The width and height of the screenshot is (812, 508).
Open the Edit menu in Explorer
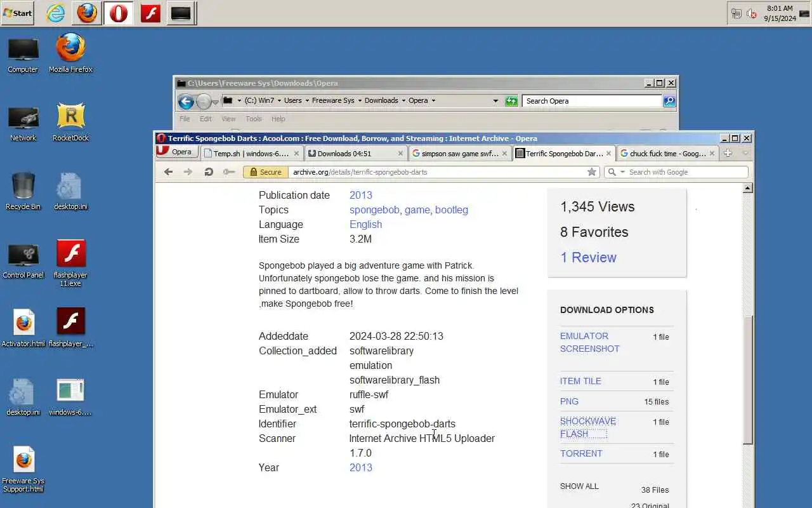[x=206, y=119]
